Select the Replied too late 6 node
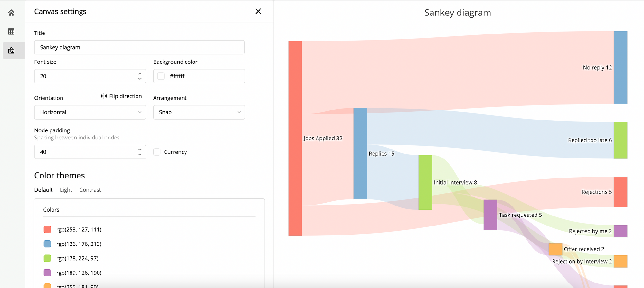 point(620,140)
